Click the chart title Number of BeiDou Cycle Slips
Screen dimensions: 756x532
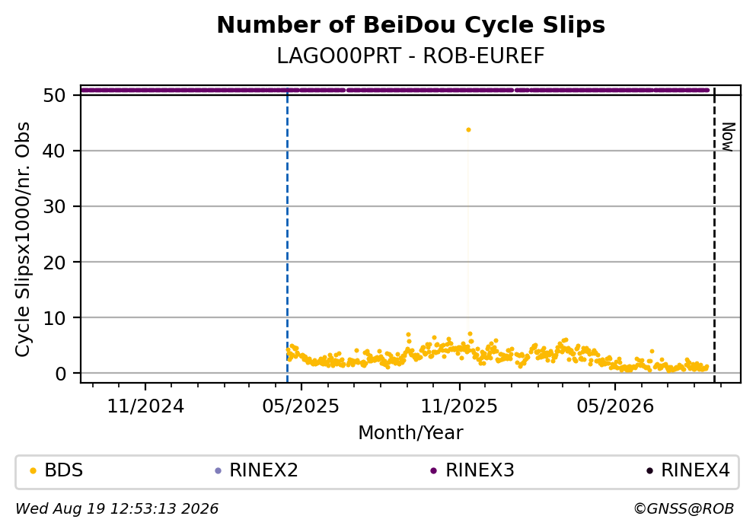tap(411, 25)
